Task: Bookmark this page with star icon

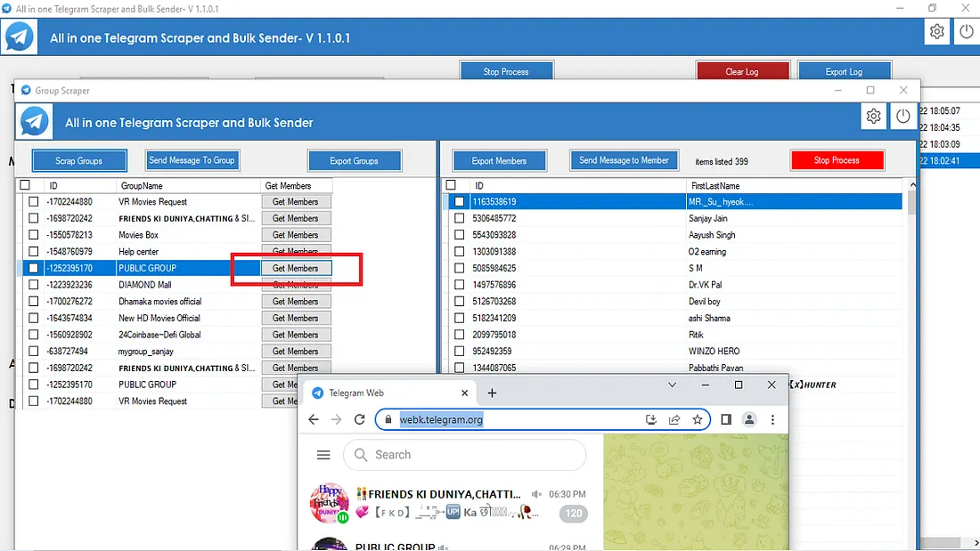Action: (698, 420)
